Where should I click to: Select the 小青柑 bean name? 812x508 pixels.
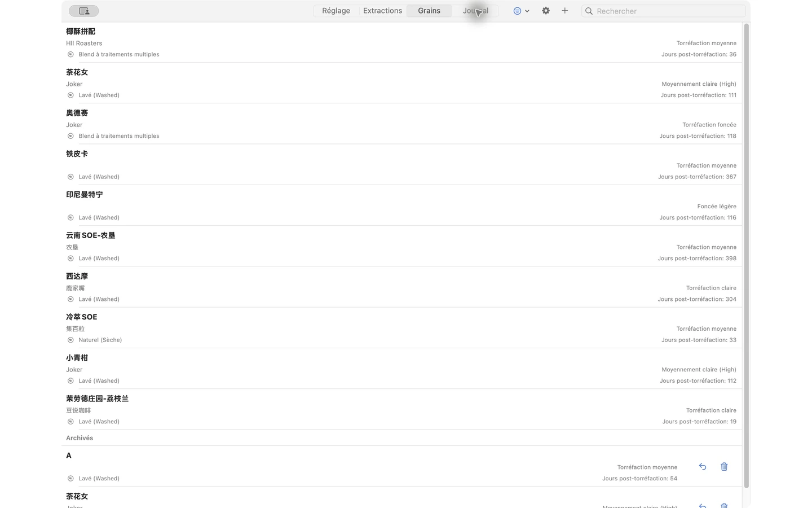pyautogui.click(x=77, y=358)
